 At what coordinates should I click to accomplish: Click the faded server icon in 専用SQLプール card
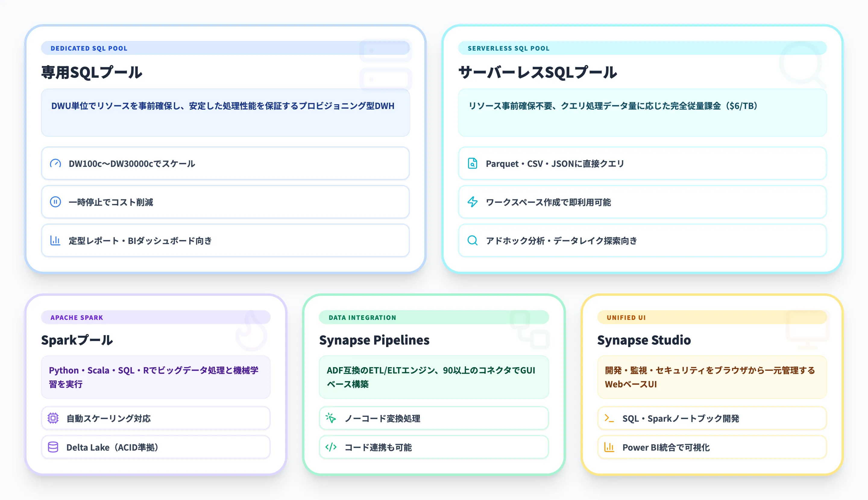(x=385, y=65)
